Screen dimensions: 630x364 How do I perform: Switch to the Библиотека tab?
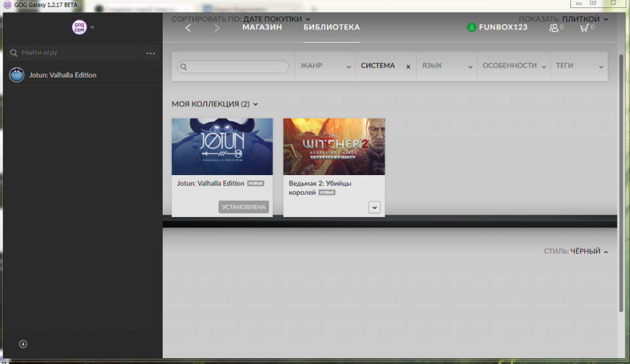pyautogui.click(x=331, y=28)
